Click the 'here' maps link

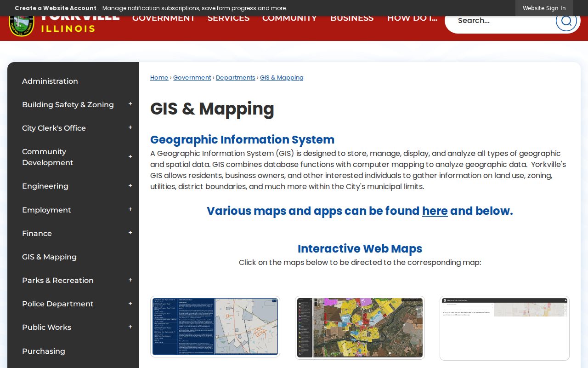[435, 211]
